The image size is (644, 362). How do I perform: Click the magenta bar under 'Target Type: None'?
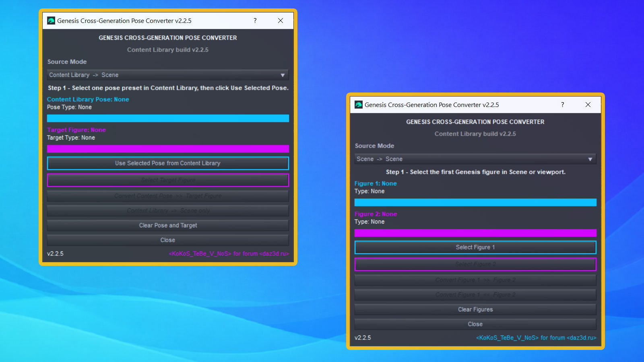pyautogui.click(x=168, y=149)
